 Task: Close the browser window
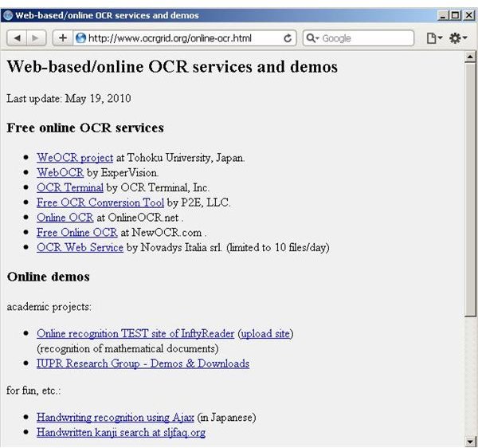pyautogui.click(x=468, y=15)
